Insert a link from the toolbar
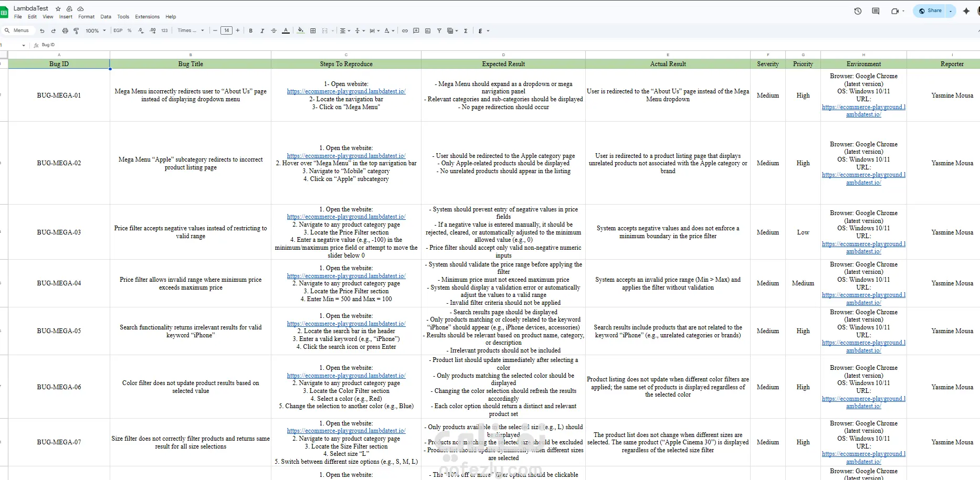Screen dimensions: 980x480 click(405, 31)
